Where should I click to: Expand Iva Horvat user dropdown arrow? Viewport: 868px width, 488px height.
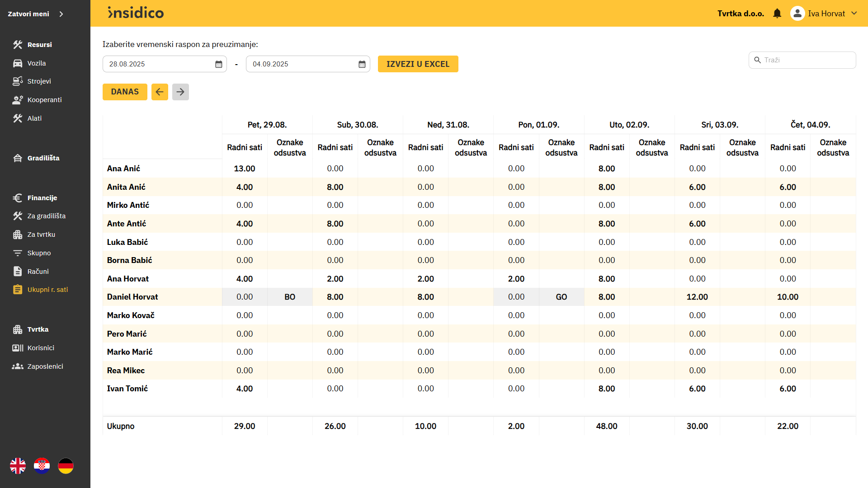point(854,14)
